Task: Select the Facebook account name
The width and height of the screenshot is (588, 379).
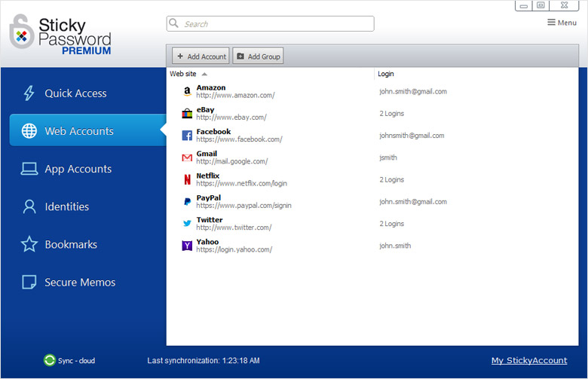Action: coord(213,132)
